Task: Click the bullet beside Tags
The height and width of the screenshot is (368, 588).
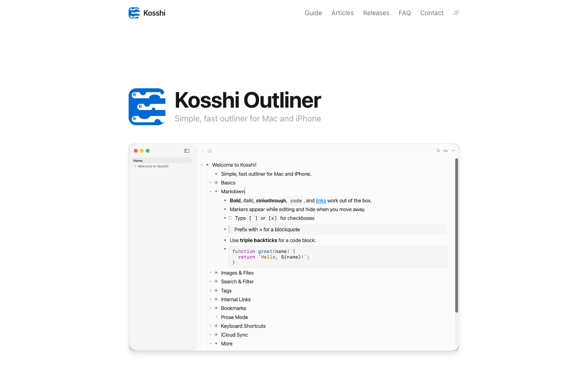Action: click(x=216, y=291)
